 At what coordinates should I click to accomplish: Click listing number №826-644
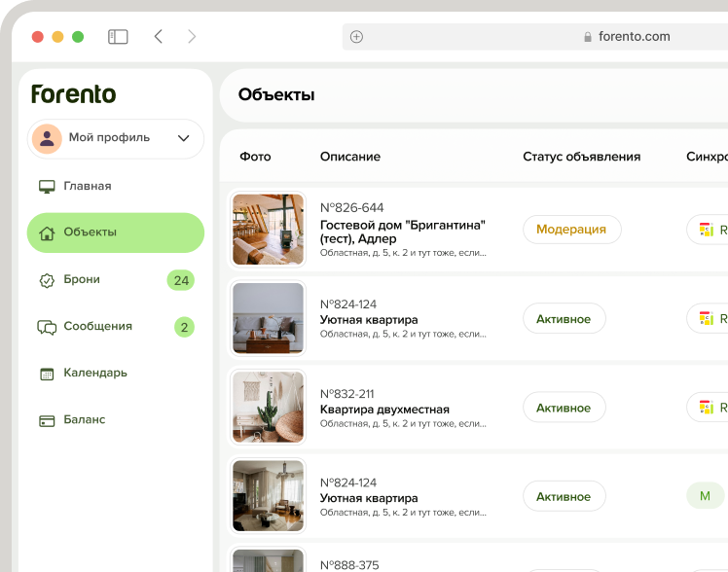(352, 208)
